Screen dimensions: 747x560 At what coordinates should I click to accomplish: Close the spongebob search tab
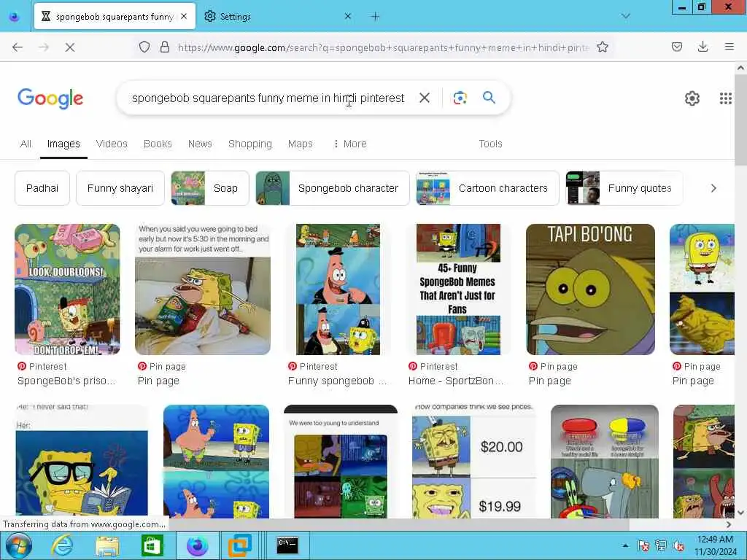click(184, 16)
